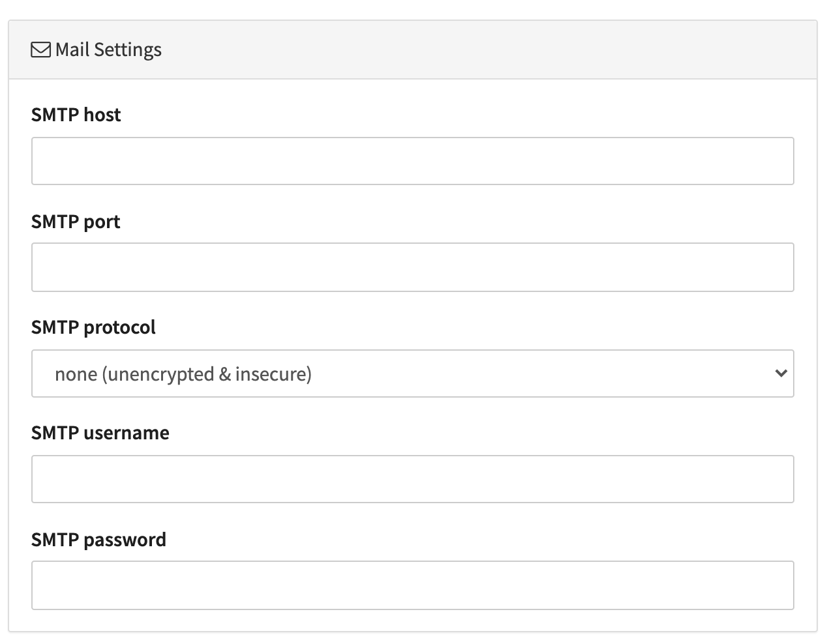Click the Mail Settings header title
The height and width of the screenshot is (644, 827).
[108, 50]
